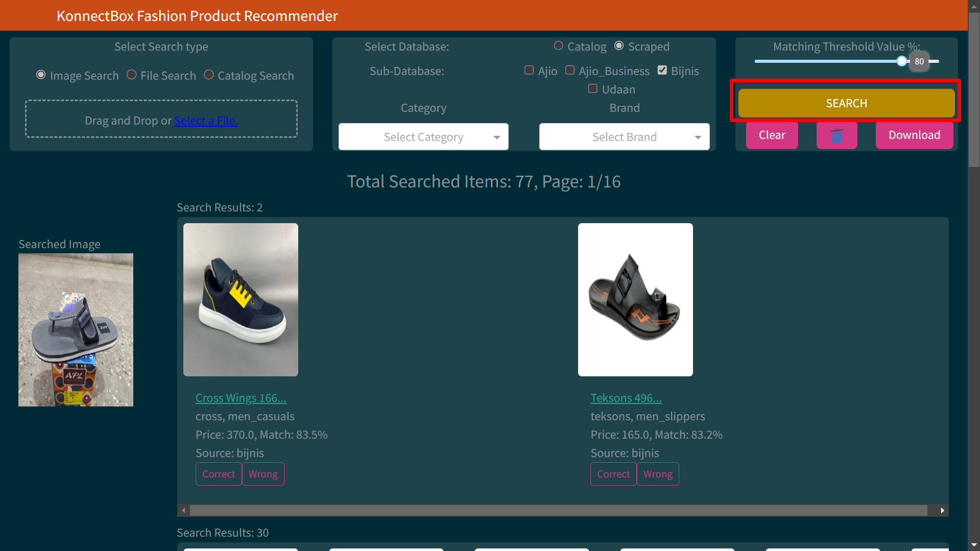The width and height of the screenshot is (980, 551).
Task: Download the search results
Action: pos(914,135)
